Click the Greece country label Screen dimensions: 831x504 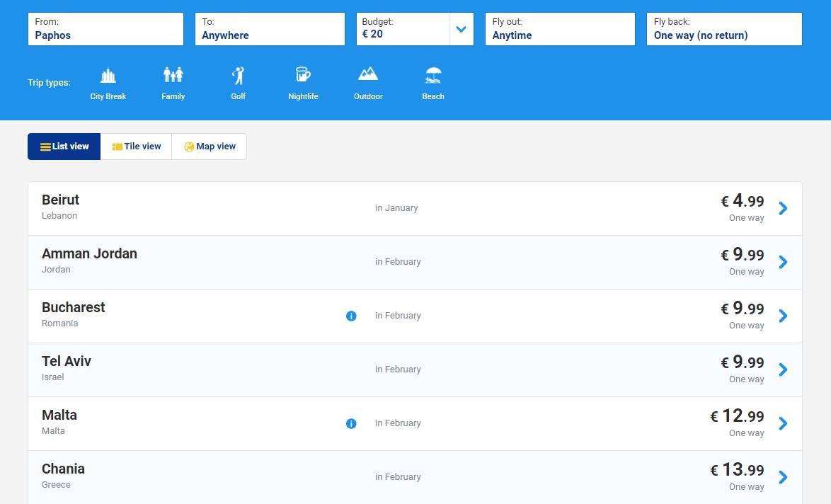(x=56, y=485)
